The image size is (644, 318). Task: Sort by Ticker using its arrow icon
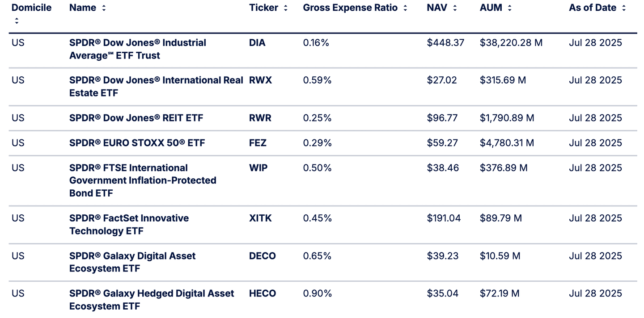coord(286,8)
